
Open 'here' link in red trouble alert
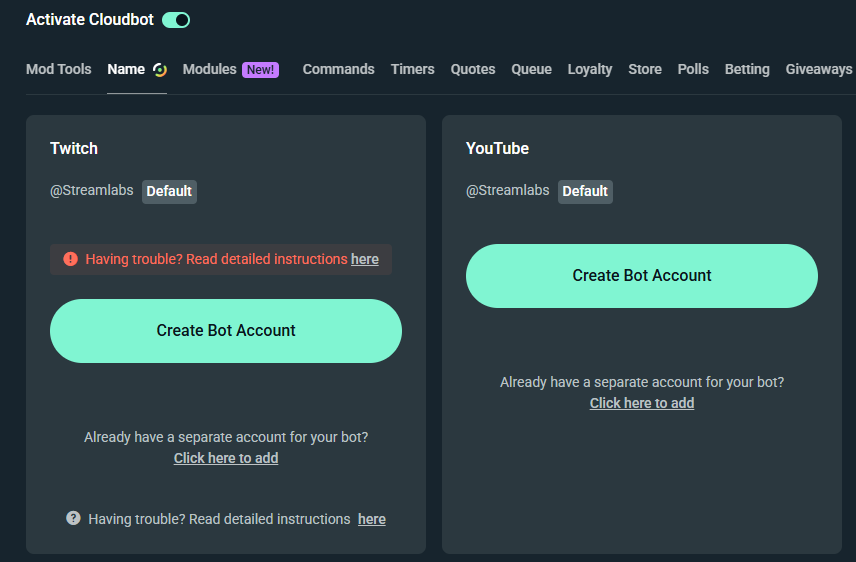(x=365, y=259)
